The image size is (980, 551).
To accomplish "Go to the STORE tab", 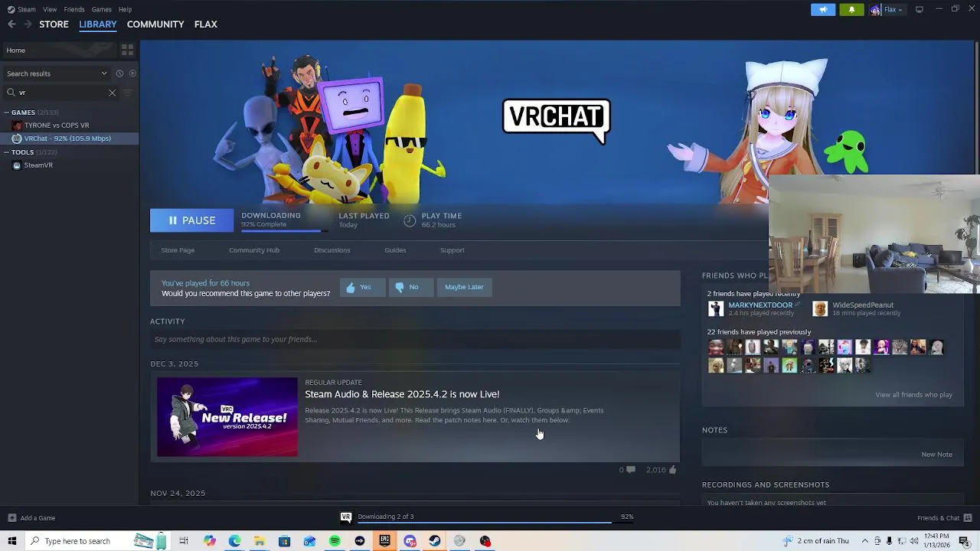I will 54,24.
